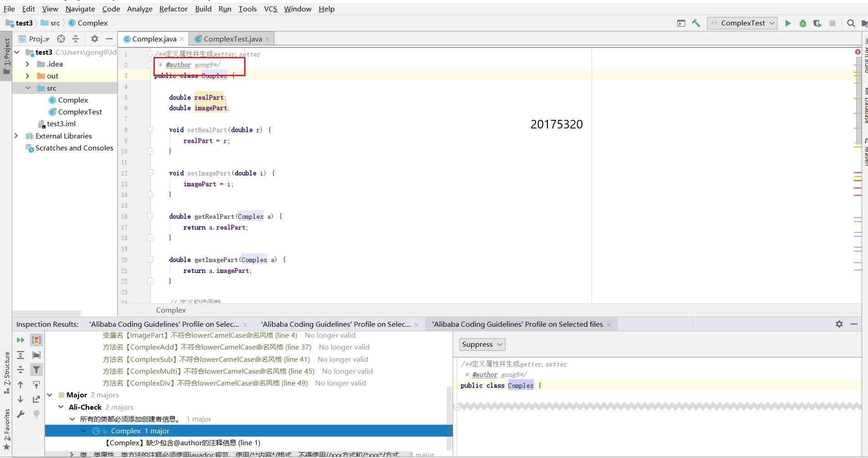Open the ComplexTest run configuration dropdown

click(742, 23)
